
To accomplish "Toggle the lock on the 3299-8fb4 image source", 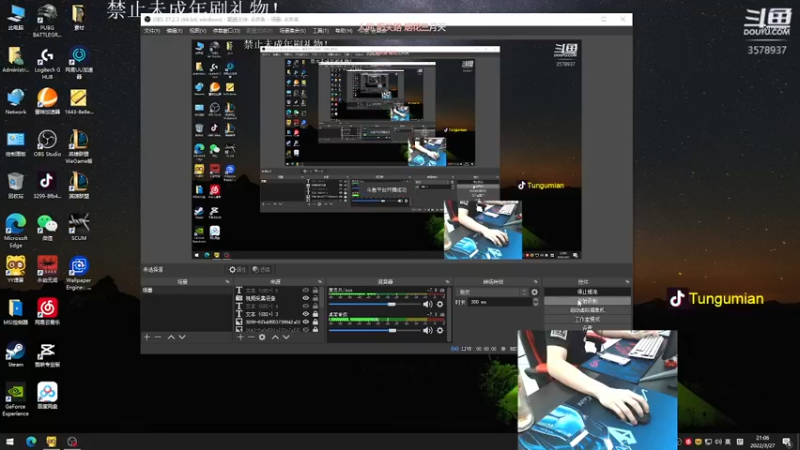I will [x=315, y=322].
